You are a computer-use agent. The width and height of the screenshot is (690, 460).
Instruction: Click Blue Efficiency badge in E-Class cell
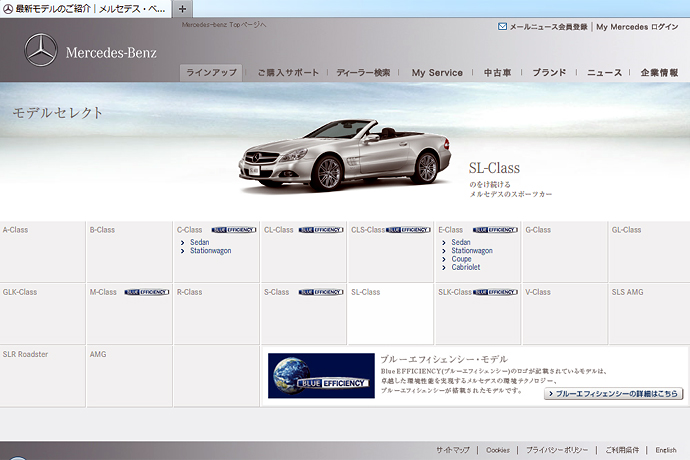point(495,230)
